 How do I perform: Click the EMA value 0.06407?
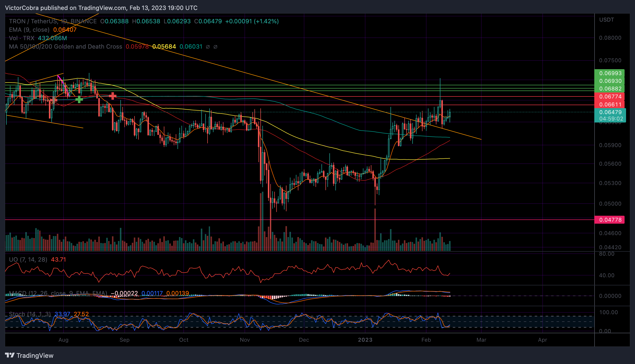pyautogui.click(x=65, y=30)
